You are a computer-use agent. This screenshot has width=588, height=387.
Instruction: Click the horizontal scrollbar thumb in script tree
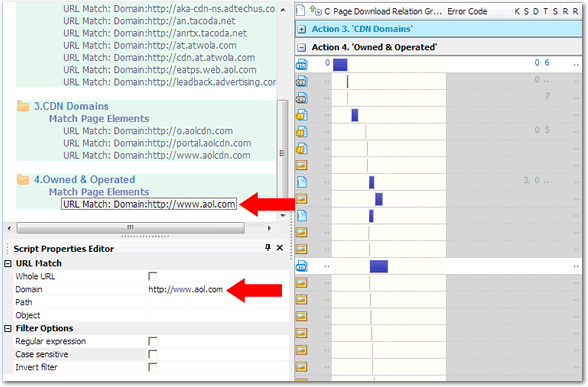click(x=130, y=228)
